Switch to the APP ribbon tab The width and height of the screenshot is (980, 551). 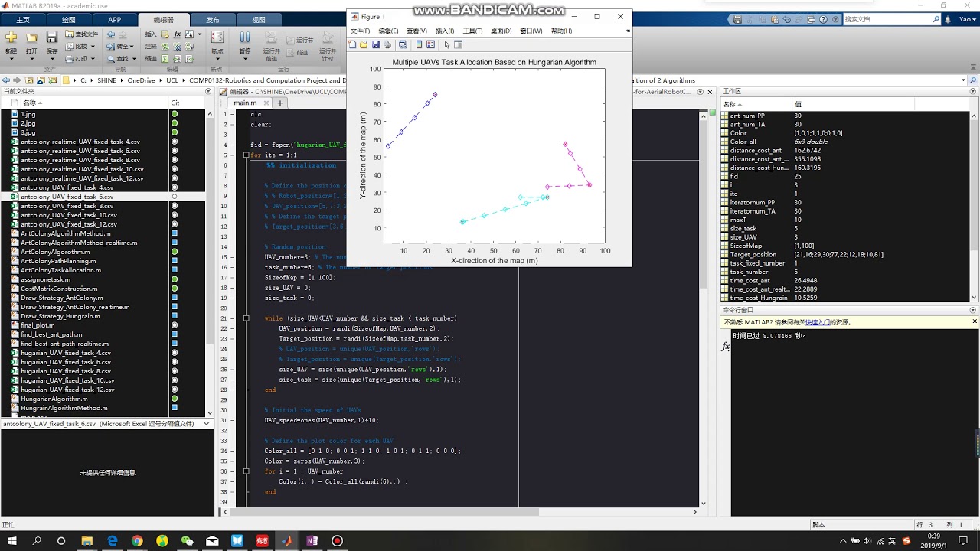pyautogui.click(x=114, y=20)
